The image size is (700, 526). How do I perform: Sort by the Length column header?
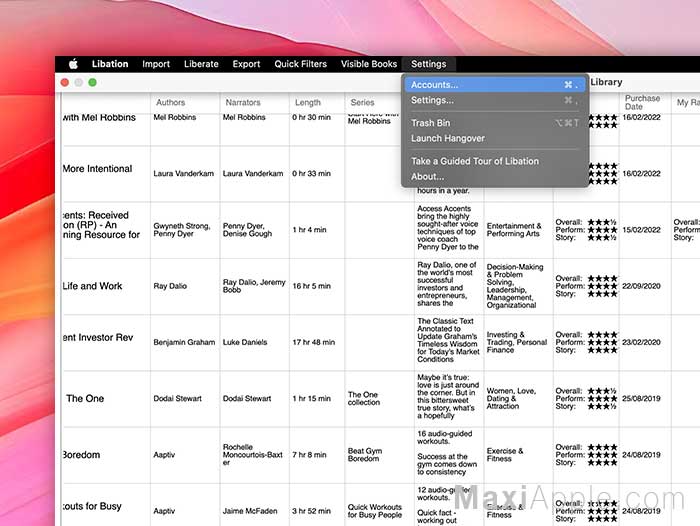(317, 102)
